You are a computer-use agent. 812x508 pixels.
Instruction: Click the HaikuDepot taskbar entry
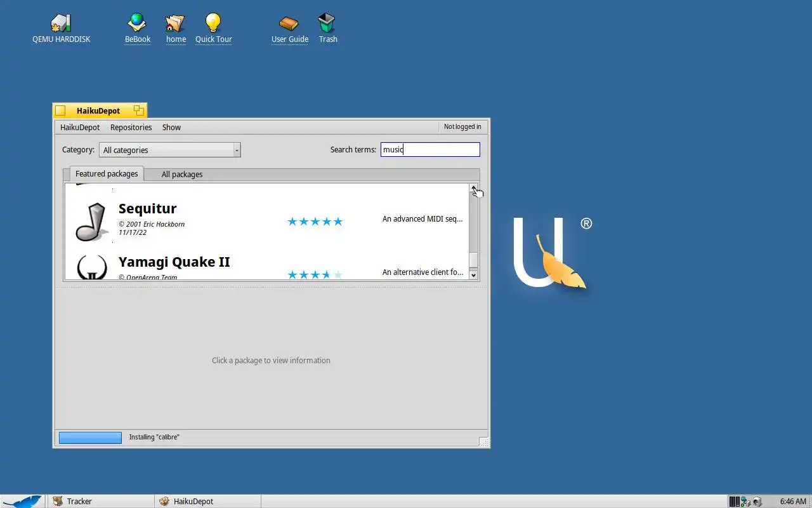coord(208,501)
